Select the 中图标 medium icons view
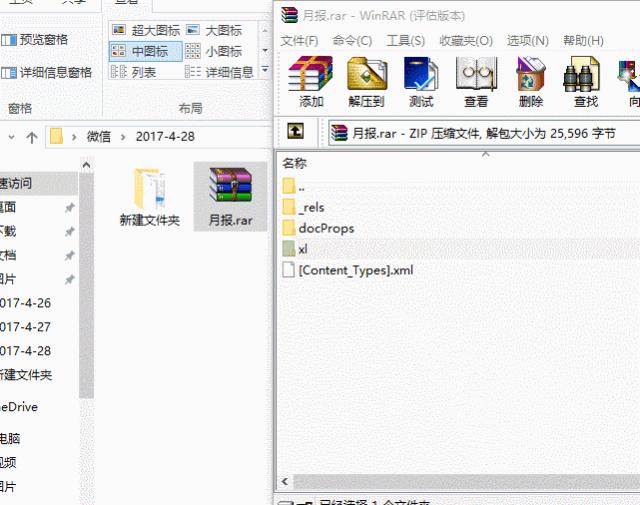Viewport: 640px width, 505px height. (145, 51)
